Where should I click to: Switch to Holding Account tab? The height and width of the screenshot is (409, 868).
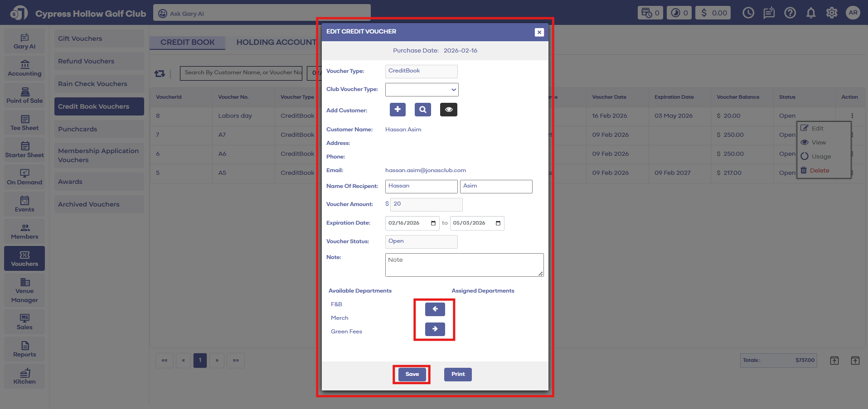[x=276, y=42]
